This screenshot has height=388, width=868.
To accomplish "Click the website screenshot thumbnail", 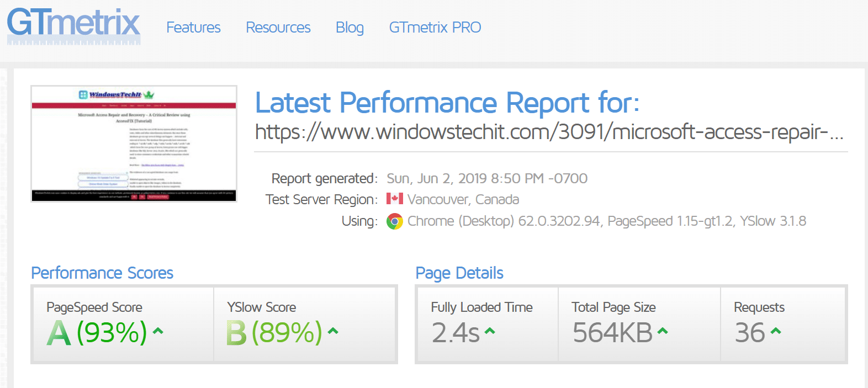I will pyautogui.click(x=134, y=143).
